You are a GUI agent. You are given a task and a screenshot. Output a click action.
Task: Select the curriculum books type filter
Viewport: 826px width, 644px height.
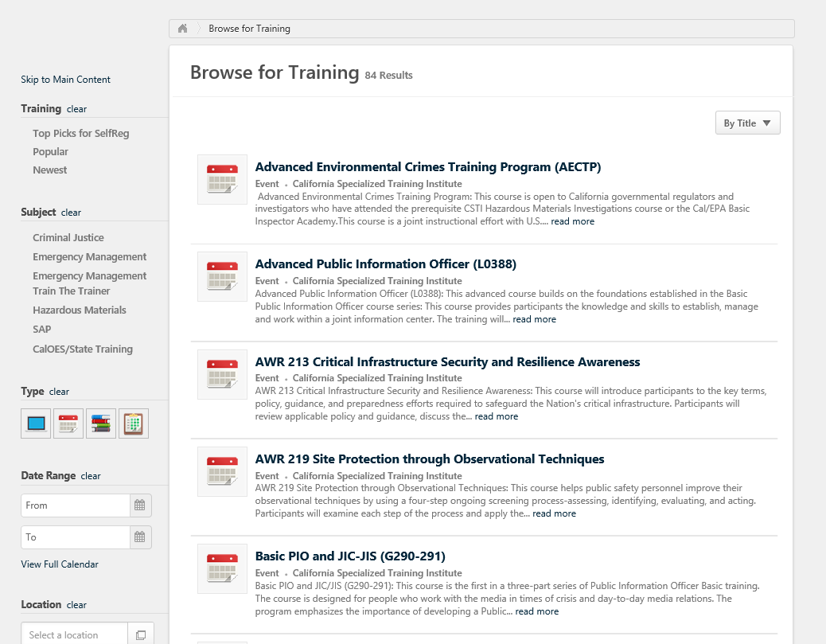tap(100, 423)
